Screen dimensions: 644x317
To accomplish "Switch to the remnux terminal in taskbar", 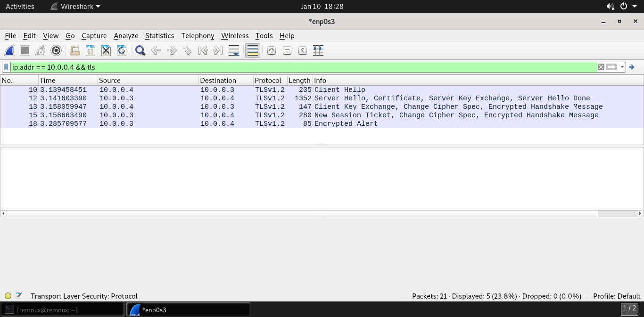I will point(61,309).
